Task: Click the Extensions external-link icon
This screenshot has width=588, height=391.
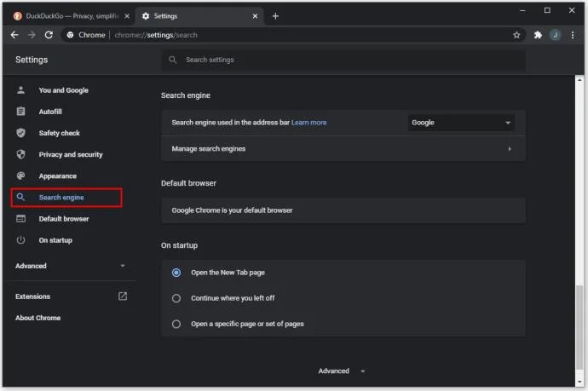Action: [123, 296]
